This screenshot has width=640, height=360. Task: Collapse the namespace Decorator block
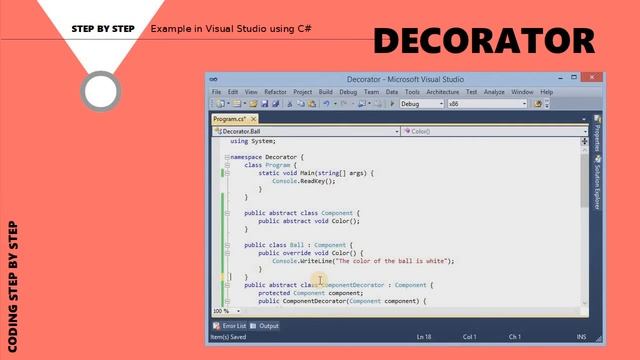[x=227, y=157]
